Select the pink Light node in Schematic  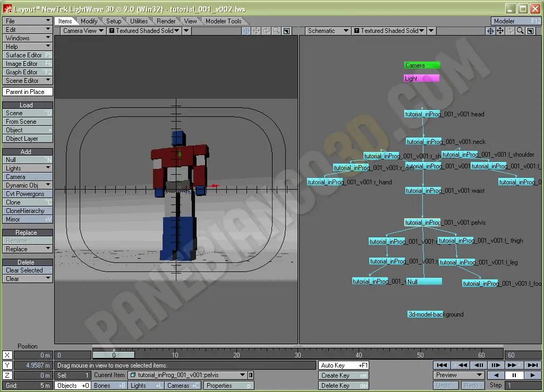pos(421,79)
